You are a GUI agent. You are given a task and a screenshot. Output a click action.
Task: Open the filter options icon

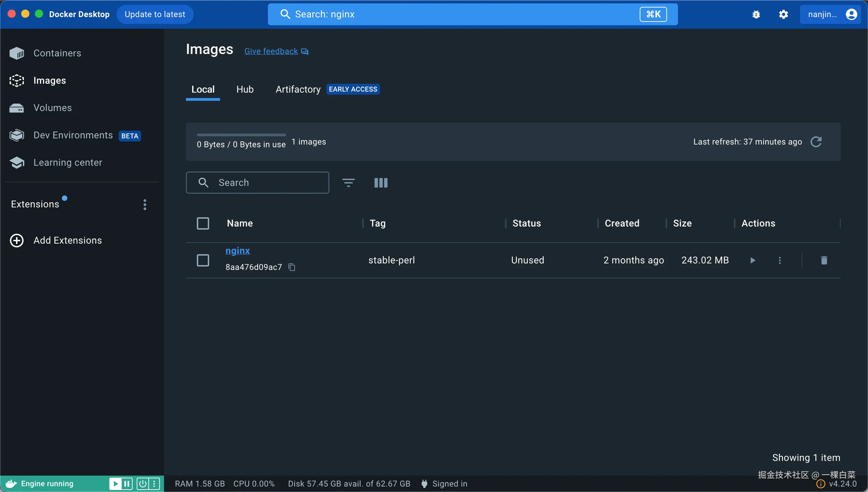pyautogui.click(x=348, y=183)
